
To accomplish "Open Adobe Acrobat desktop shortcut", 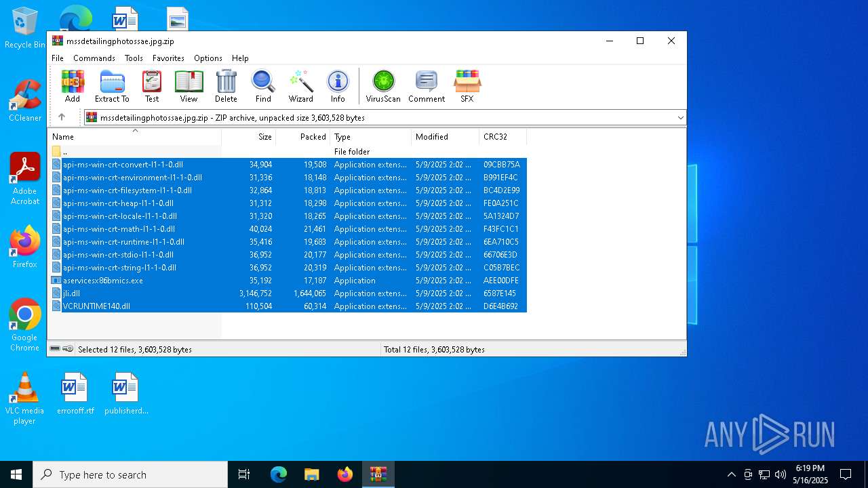I will pyautogui.click(x=25, y=179).
